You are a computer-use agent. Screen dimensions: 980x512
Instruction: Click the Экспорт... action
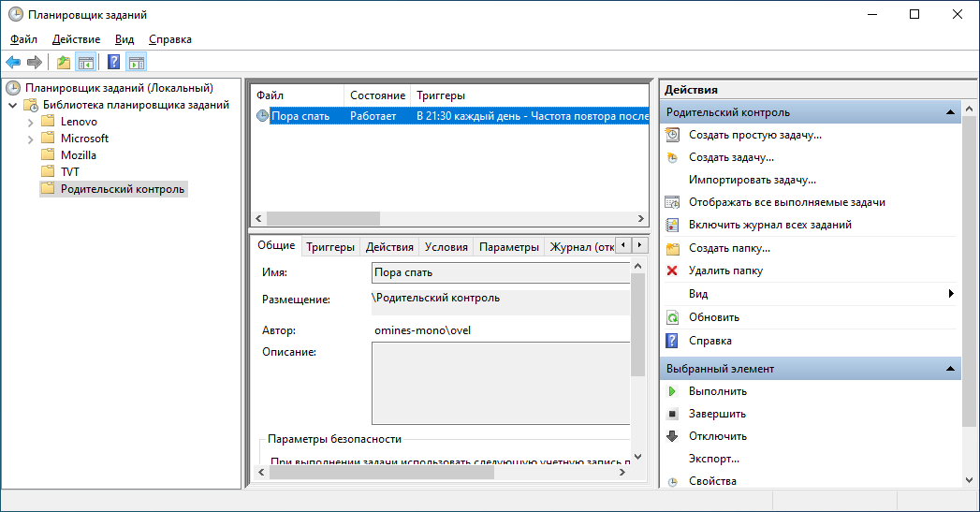714,459
